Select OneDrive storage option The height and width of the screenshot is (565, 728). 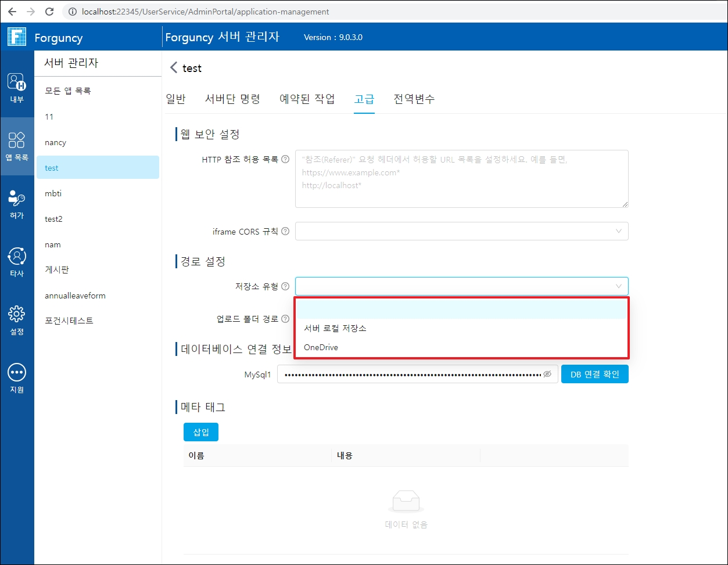click(x=321, y=347)
